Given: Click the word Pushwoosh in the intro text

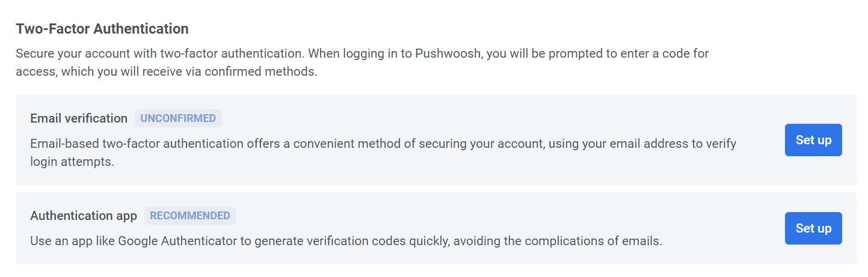Looking at the screenshot, I should [449, 53].
